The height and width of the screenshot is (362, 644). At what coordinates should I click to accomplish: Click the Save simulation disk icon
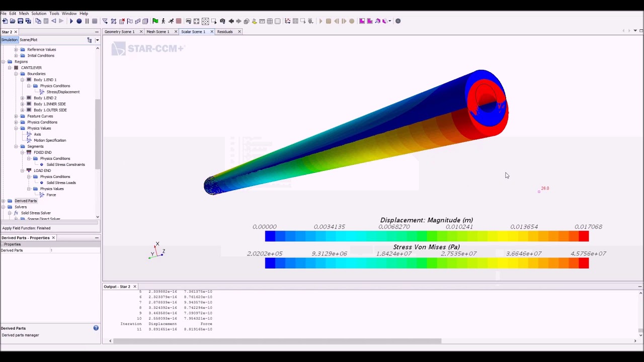click(x=21, y=21)
